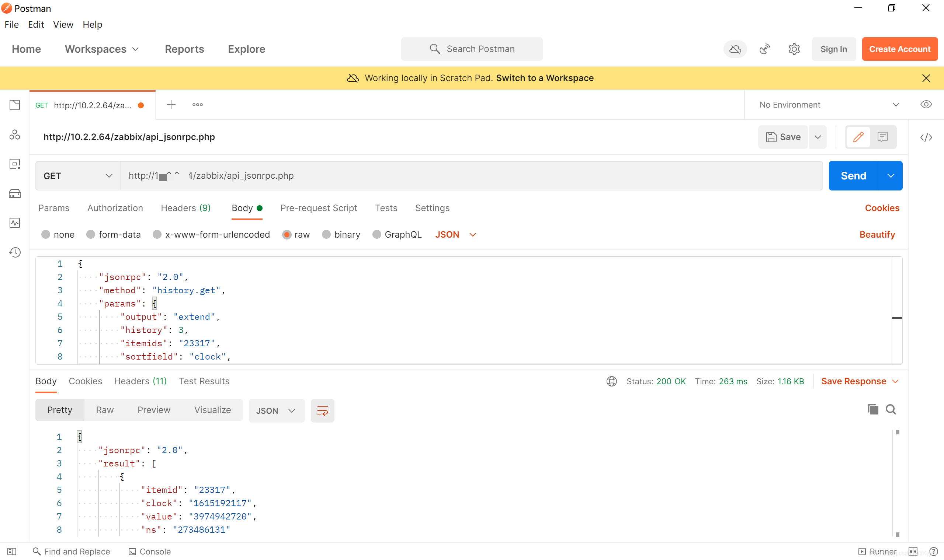Image resolution: width=944 pixels, height=560 pixels.
Task: Switch to the request Headers (9) tab
Action: [186, 208]
